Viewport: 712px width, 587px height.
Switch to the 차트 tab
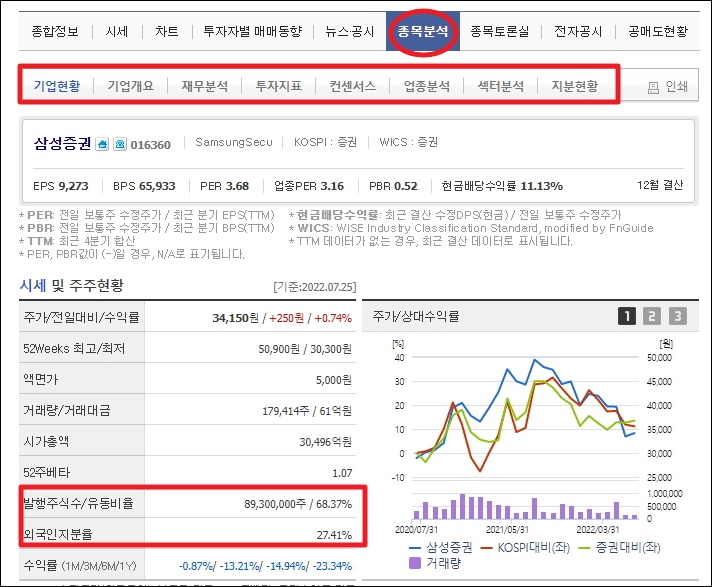tap(167, 31)
